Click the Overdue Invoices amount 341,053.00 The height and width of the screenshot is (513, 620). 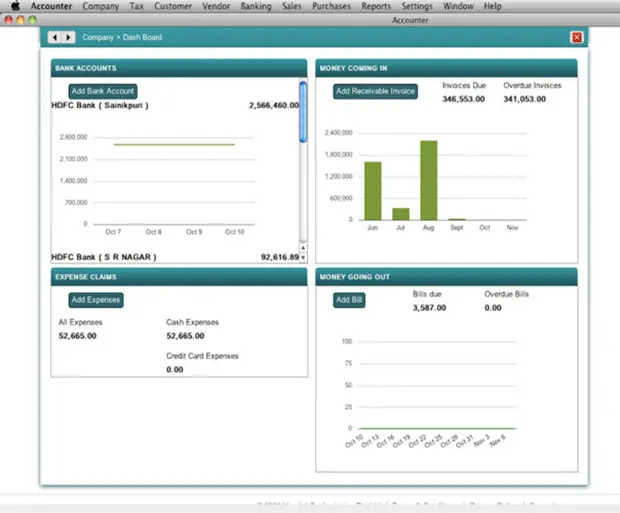click(x=524, y=99)
